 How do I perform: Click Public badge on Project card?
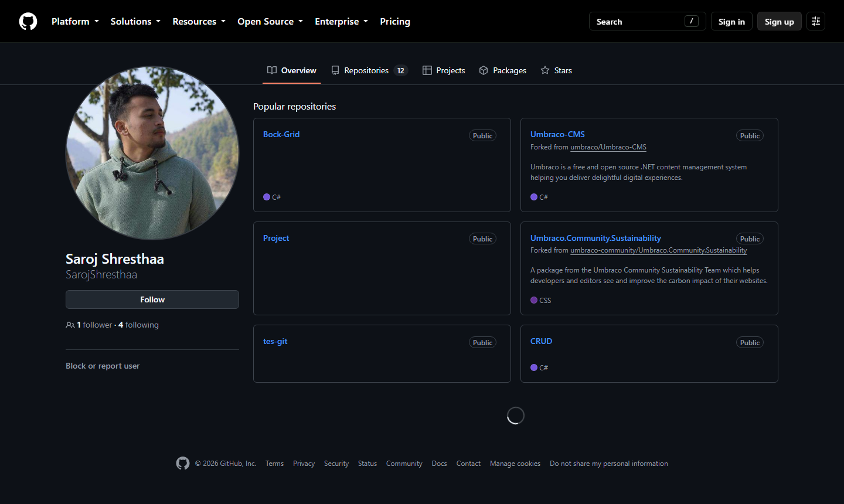click(x=482, y=239)
